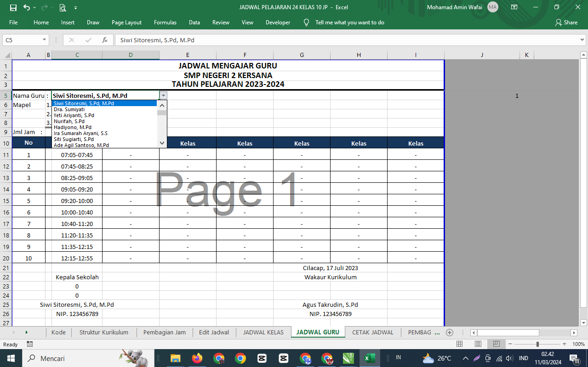
Task: Click the New Sheet plus icon
Action: (x=450, y=333)
